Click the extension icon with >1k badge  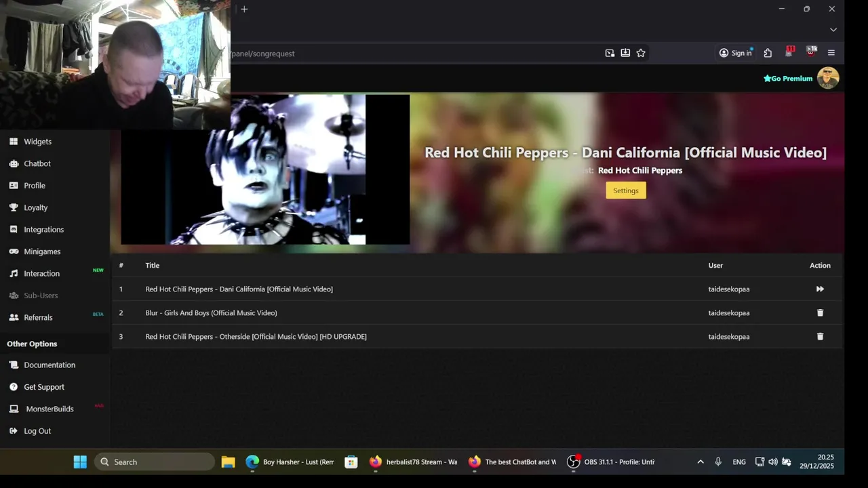pyautogui.click(x=810, y=52)
